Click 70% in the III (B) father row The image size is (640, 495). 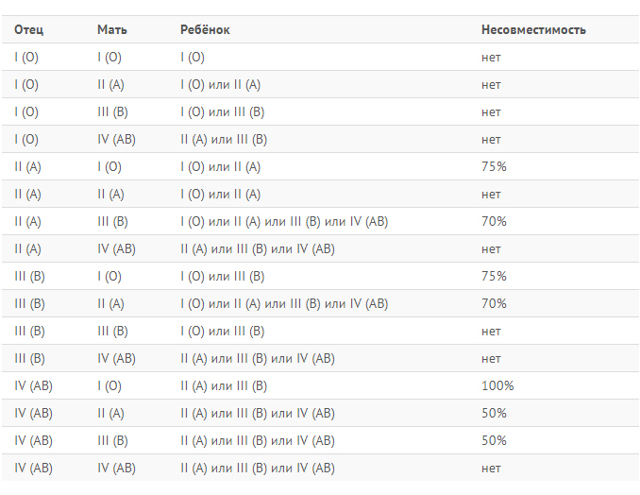pyautogui.click(x=494, y=304)
